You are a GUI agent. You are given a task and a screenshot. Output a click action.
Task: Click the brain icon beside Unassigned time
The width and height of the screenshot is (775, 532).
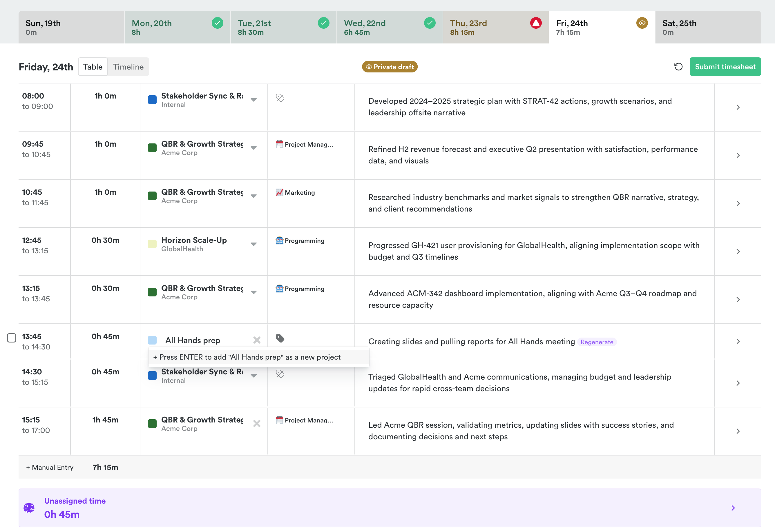click(29, 508)
